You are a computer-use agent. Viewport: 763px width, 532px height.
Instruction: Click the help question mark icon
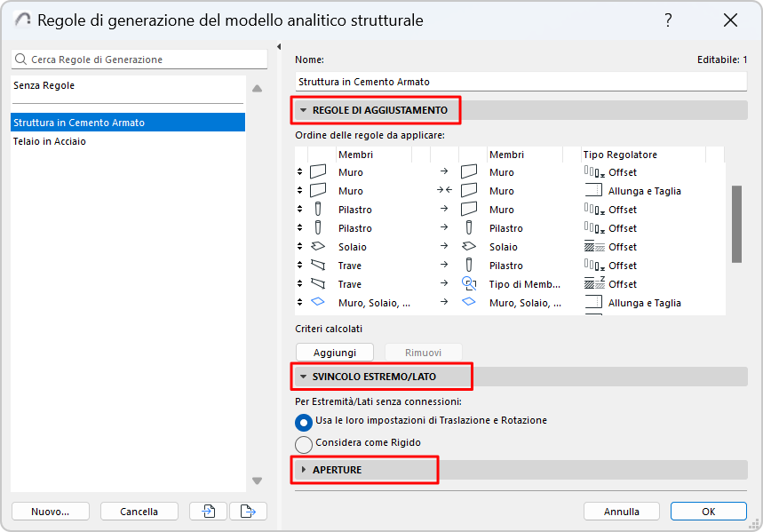[x=668, y=20]
